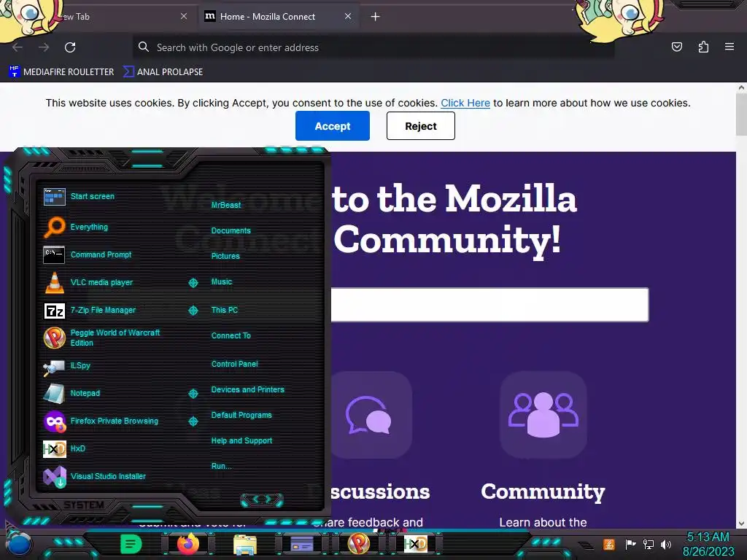Open the Community people icon card
The image size is (747, 560).
click(x=543, y=415)
